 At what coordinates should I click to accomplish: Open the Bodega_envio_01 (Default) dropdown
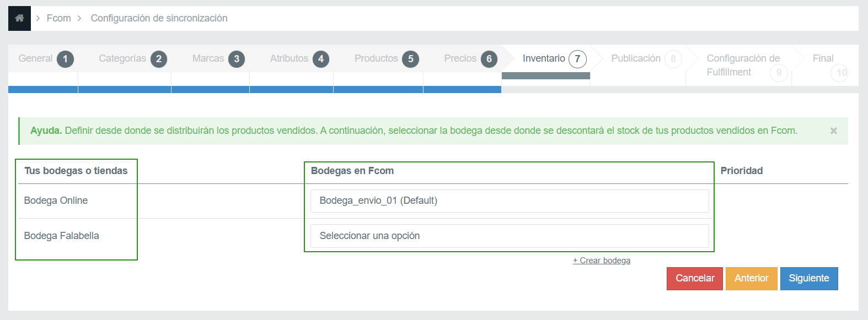(x=509, y=201)
